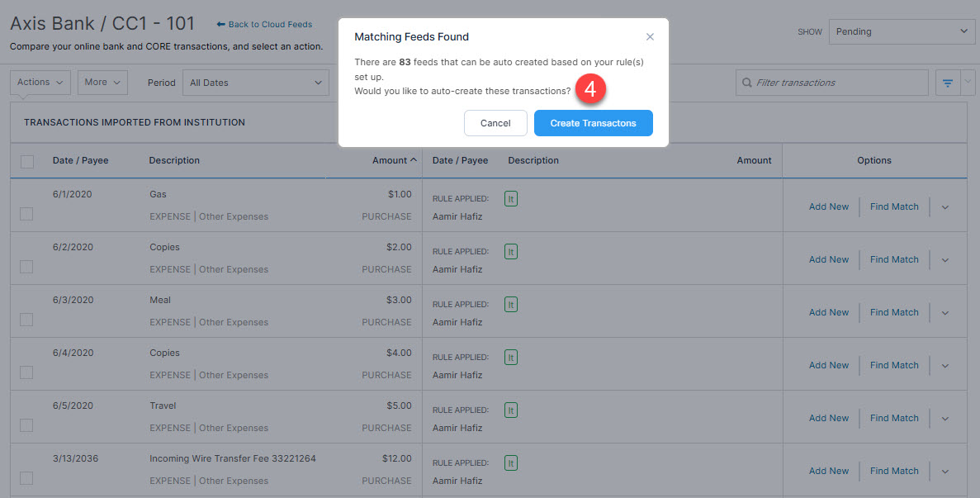This screenshot has width=980, height=498.
Task: Click Add New for the Meal transaction
Action: (829, 312)
